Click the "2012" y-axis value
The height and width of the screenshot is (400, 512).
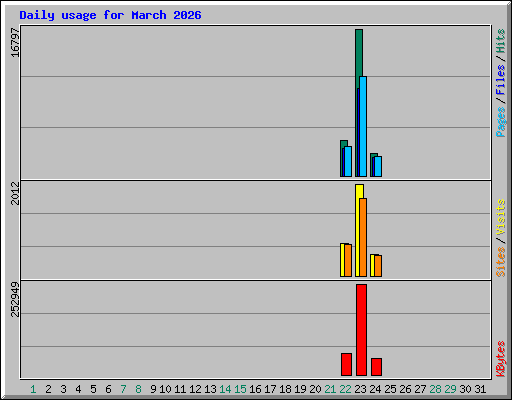tap(15, 193)
